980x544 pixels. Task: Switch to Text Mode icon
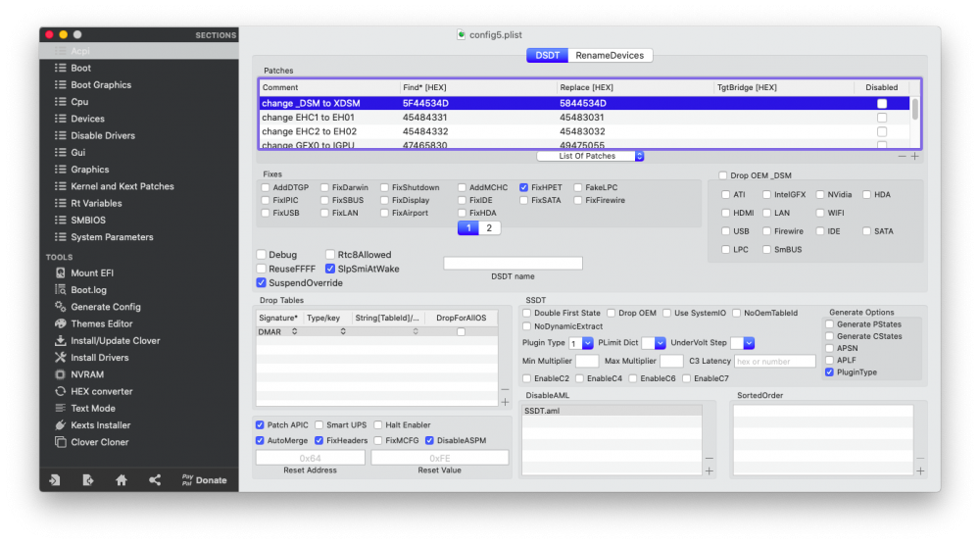click(x=60, y=408)
